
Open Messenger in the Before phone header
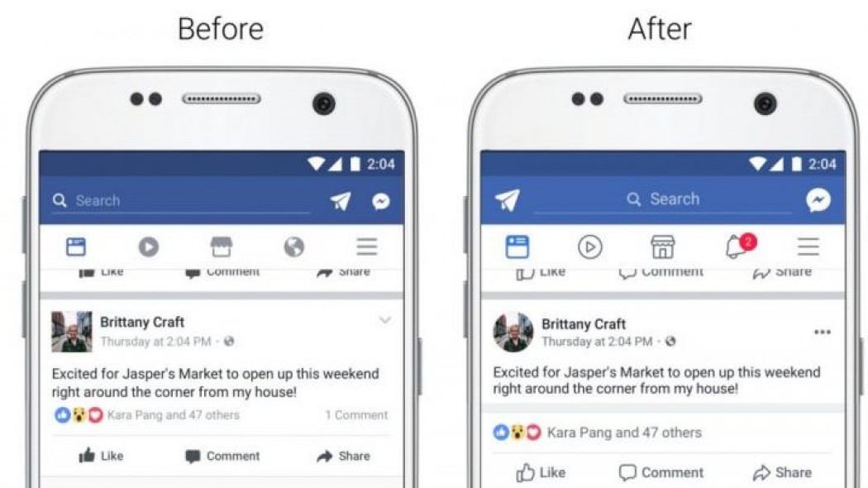pos(381,201)
